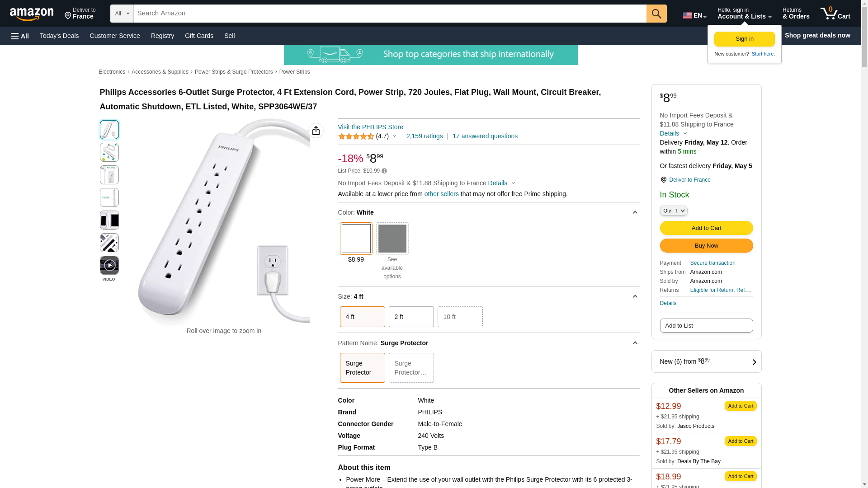The height and width of the screenshot is (488, 868).
Task: Open the All search category dropdown
Action: [122, 14]
